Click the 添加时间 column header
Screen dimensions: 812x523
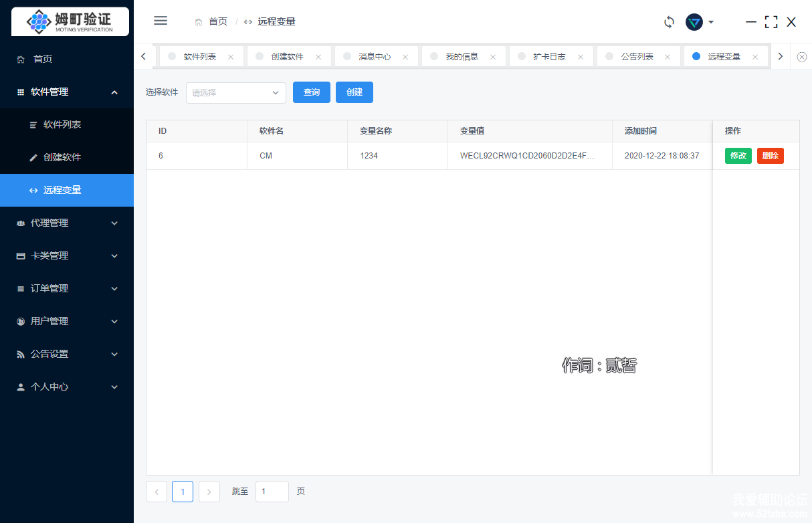[662, 131]
